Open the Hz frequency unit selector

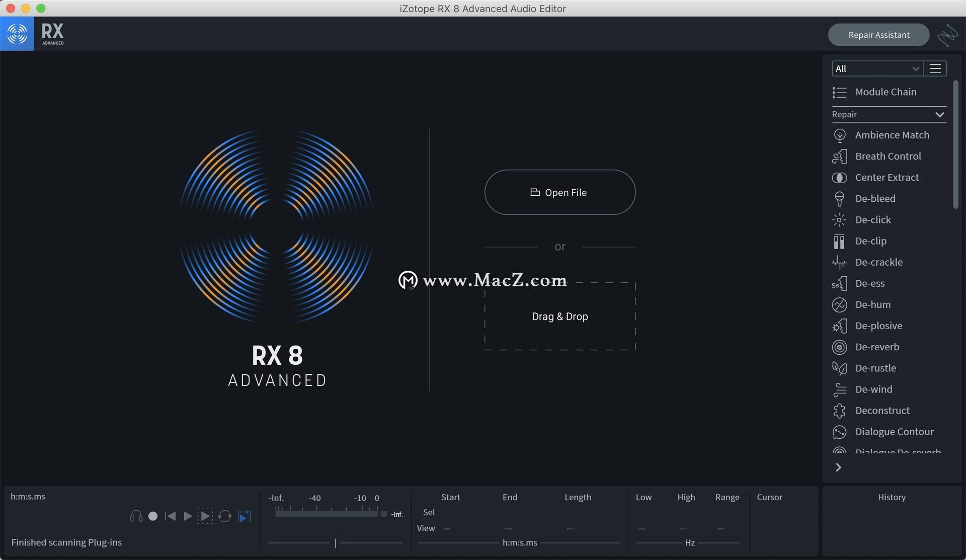[x=690, y=543]
